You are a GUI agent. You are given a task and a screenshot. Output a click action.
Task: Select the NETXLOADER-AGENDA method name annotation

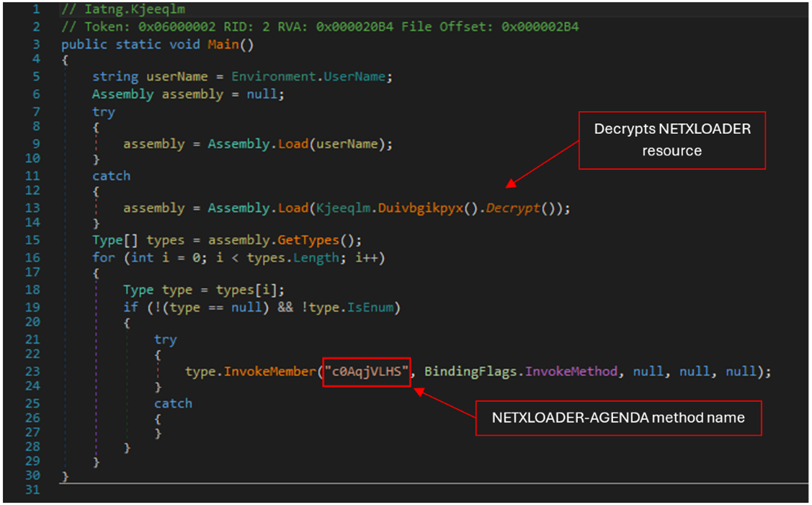(617, 418)
